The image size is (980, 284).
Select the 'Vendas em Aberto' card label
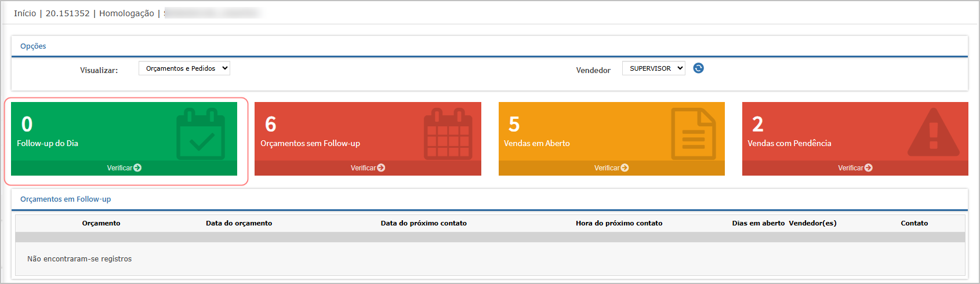[537, 143]
